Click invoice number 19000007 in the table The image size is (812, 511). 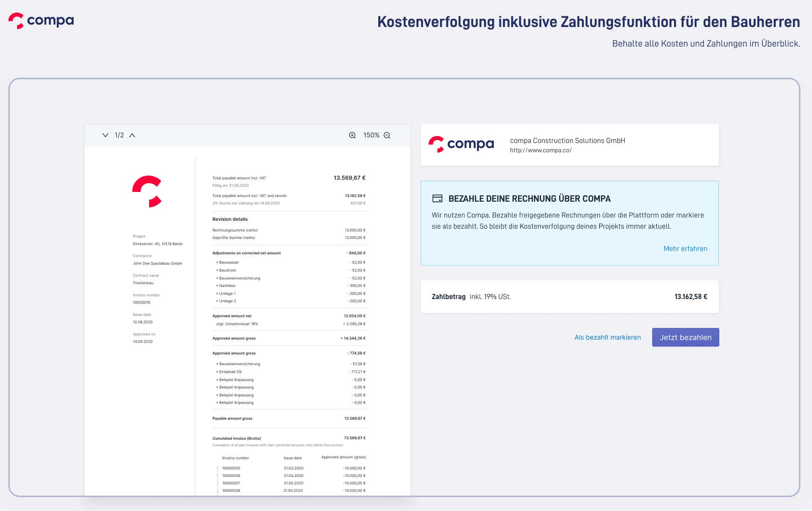231,483
